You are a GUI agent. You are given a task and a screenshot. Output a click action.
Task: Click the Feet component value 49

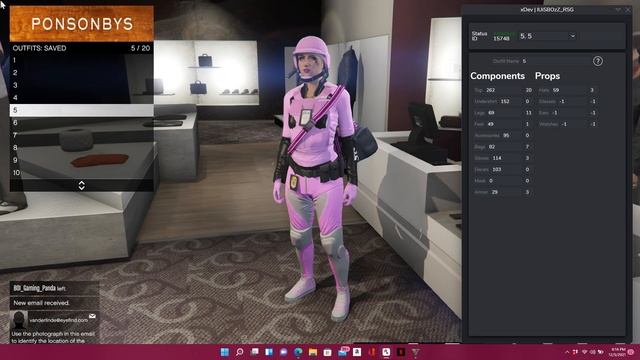click(x=491, y=124)
